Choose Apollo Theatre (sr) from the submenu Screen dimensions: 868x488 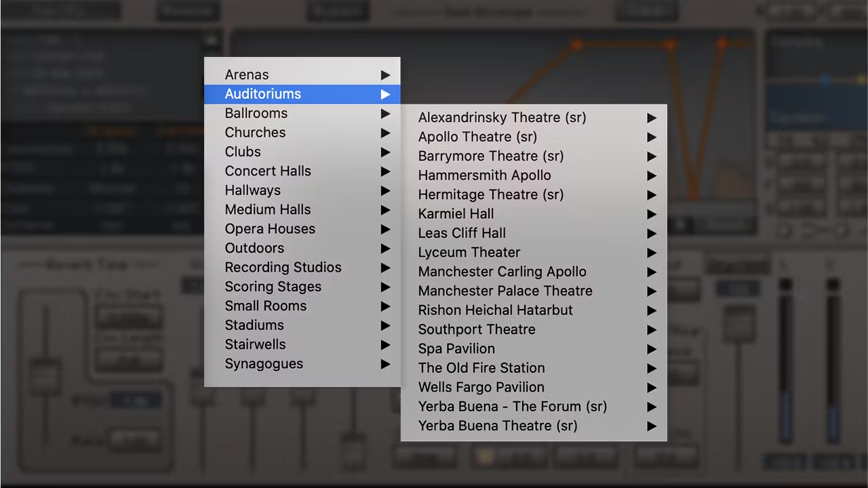pyautogui.click(x=534, y=137)
